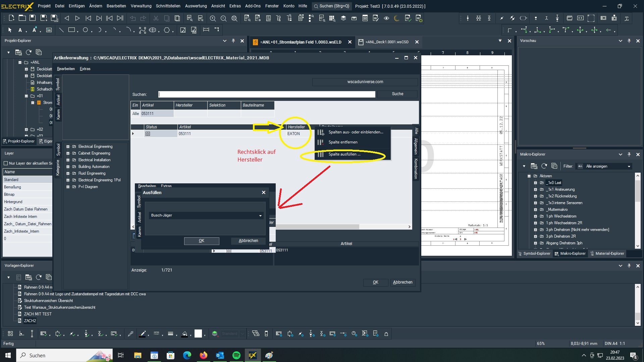This screenshot has height=362, width=644.
Task: Click the eyedropper tool in bottom toolbar
Action: coord(131,334)
